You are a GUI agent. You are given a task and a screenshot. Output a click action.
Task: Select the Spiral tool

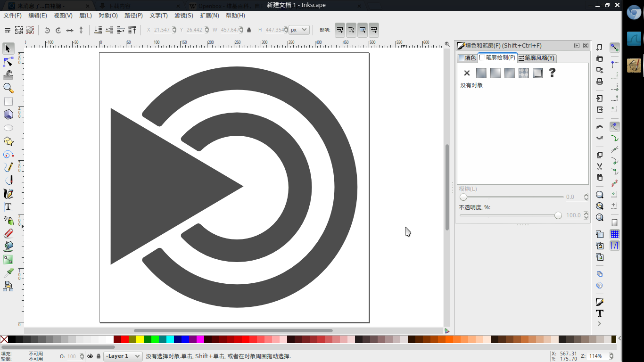(8, 154)
